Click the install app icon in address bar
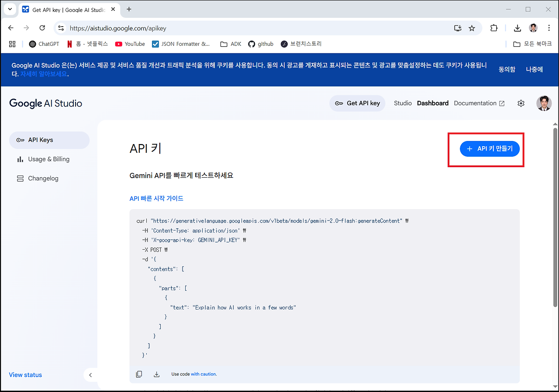 pyautogui.click(x=458, y=28)
